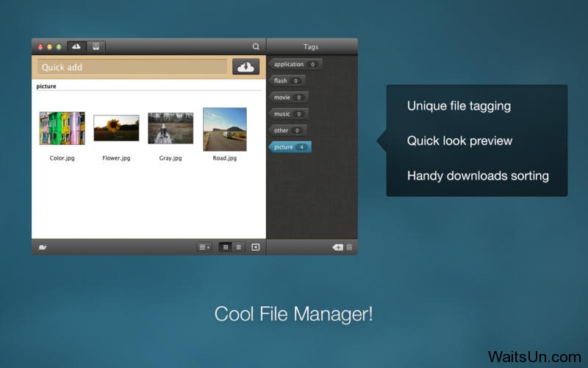
Task: Click the Gray.jpg file name
Action: pyautogui.click(x=171, y=158)
